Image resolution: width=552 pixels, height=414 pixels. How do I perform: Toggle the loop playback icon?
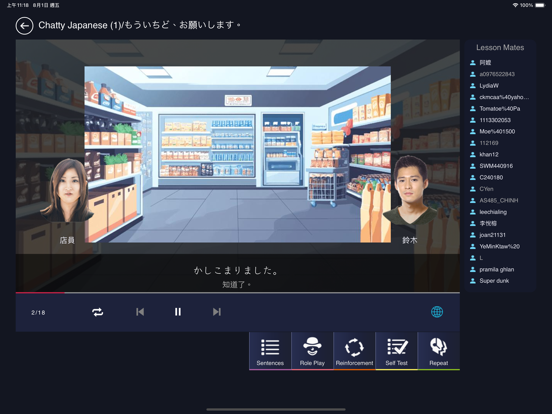(98, 312)
